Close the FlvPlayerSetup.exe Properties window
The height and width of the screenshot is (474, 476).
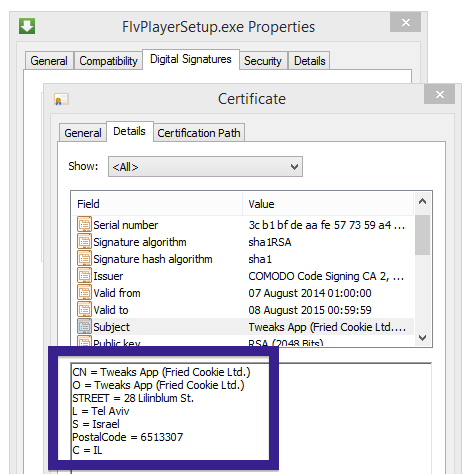(x=405, y=22)
